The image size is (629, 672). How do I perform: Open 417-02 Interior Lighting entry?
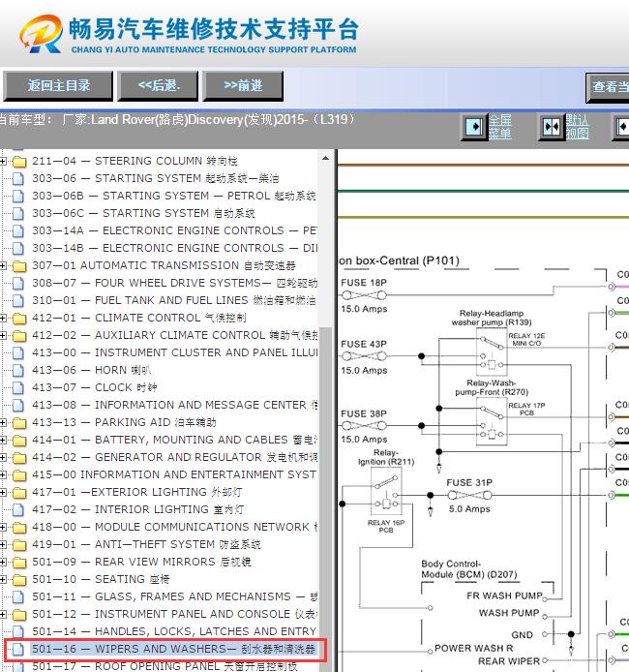pyautogui.click(x=137, y=509)
